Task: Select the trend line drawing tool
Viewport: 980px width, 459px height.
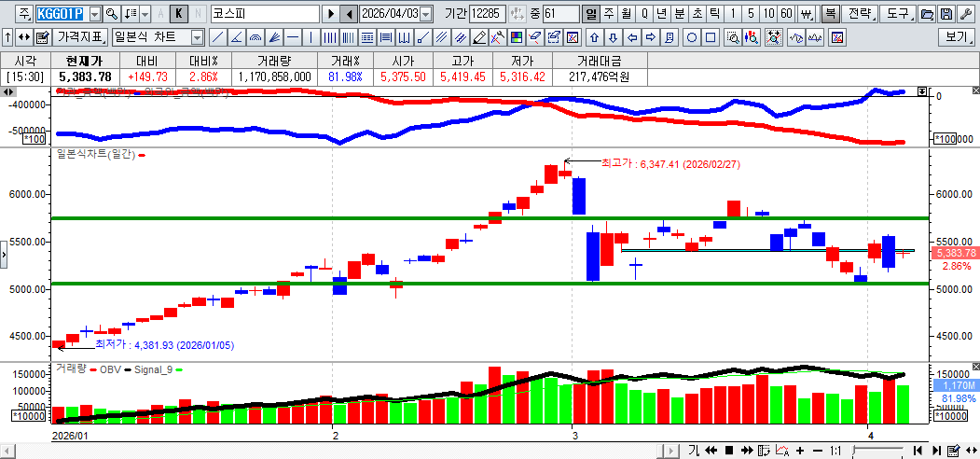Action: (217, 37)
